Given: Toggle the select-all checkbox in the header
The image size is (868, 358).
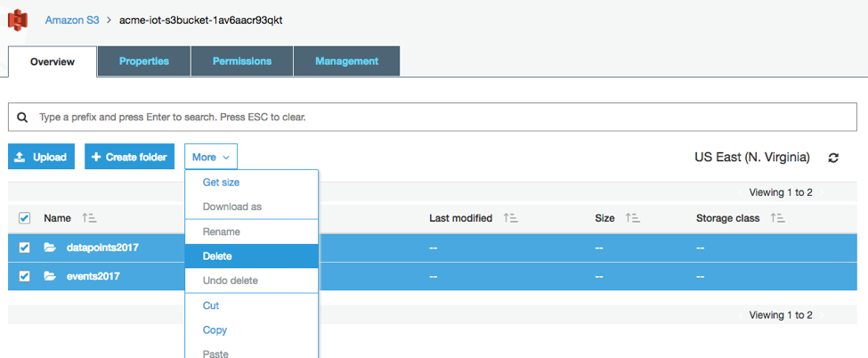Looking at the screenshot, I should point(24,218).
